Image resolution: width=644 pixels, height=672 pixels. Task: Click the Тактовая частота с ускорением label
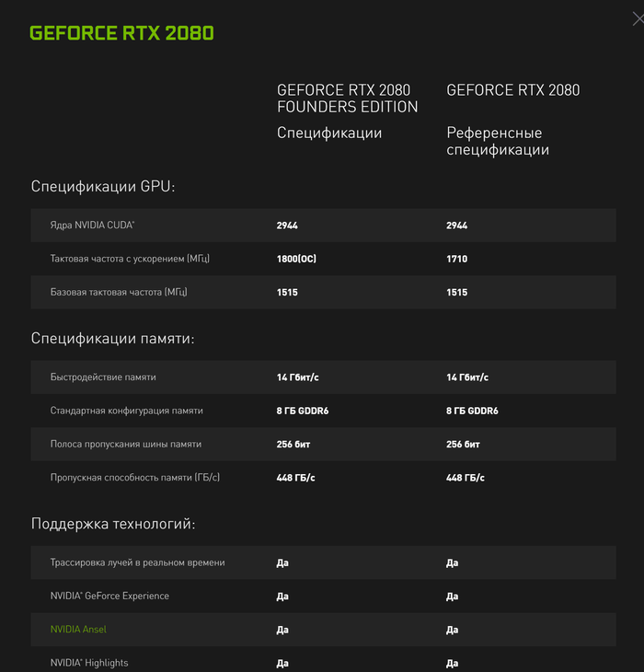[130, 259]
